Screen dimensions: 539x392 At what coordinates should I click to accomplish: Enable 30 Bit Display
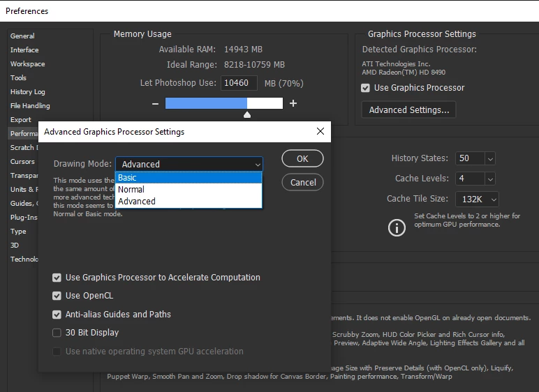[x=57, y=333]
